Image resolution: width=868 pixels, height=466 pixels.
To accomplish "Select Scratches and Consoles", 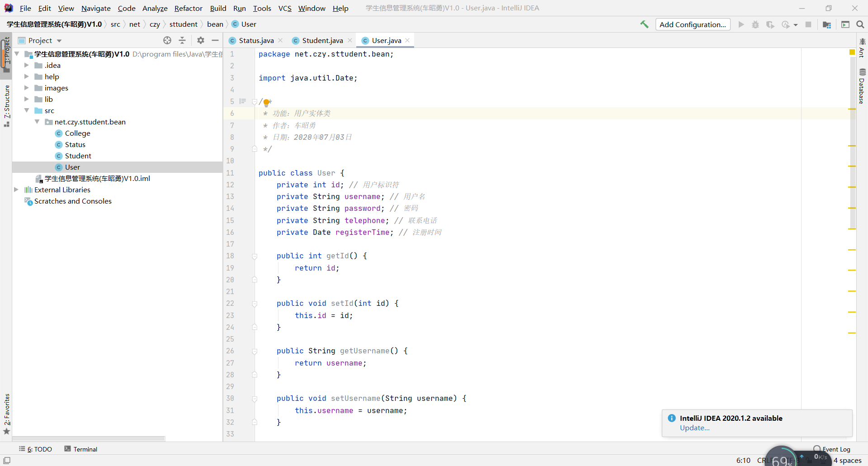I will (x=73, y=201).
